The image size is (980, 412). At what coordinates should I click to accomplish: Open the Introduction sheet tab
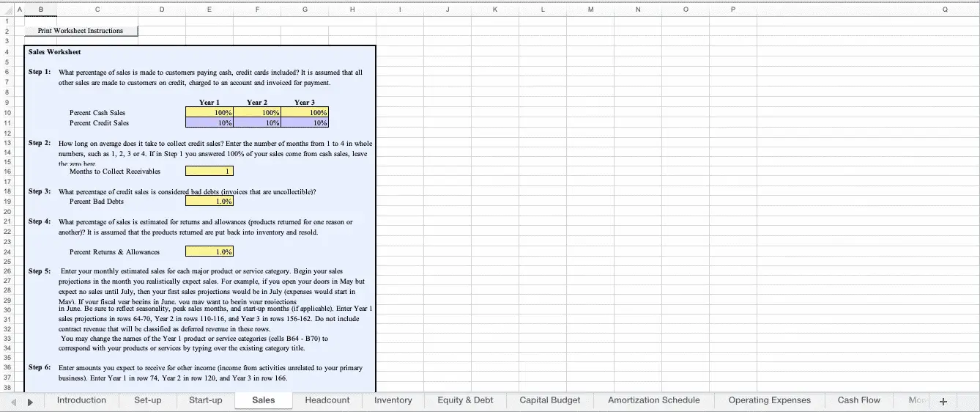click(81, 400)
